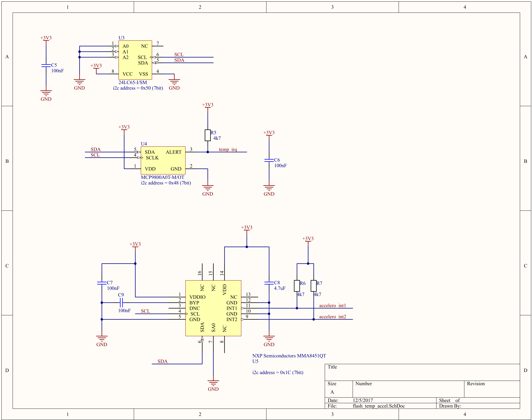Click the 'MCP9800A0T-M/OT' part name text
The width and height of the screenshot is (532, 420).
pyautogui.click(x=162, y=177)
